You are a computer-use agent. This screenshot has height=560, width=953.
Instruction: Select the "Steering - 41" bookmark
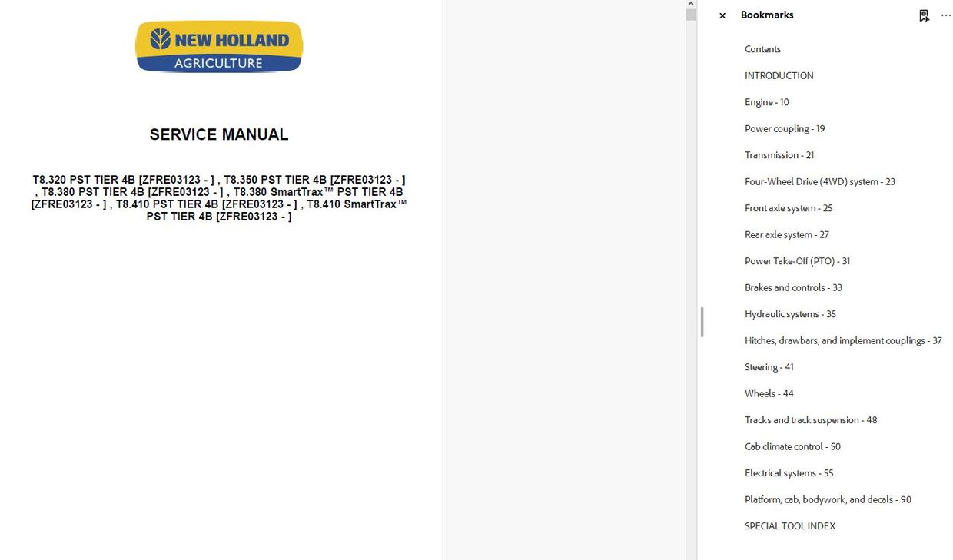click(769, 366)
